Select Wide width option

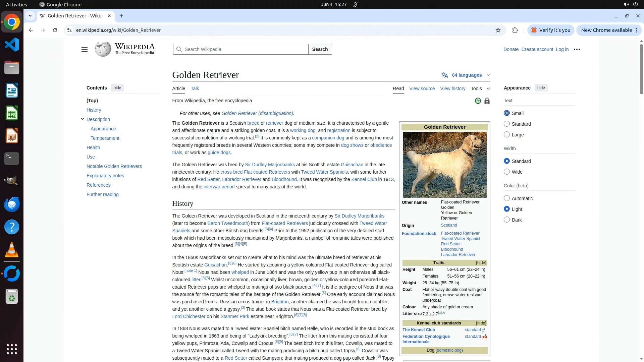click(x=507, y=172)
